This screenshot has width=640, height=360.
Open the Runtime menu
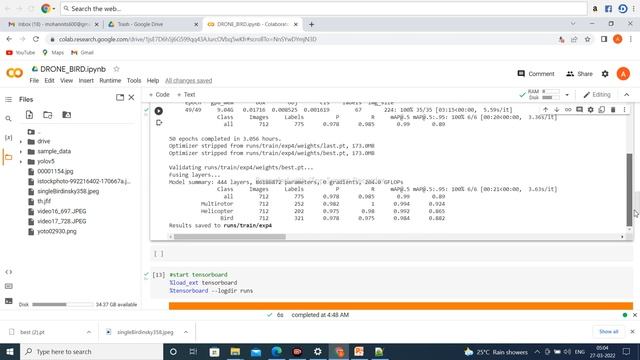[x=110, y=80]
